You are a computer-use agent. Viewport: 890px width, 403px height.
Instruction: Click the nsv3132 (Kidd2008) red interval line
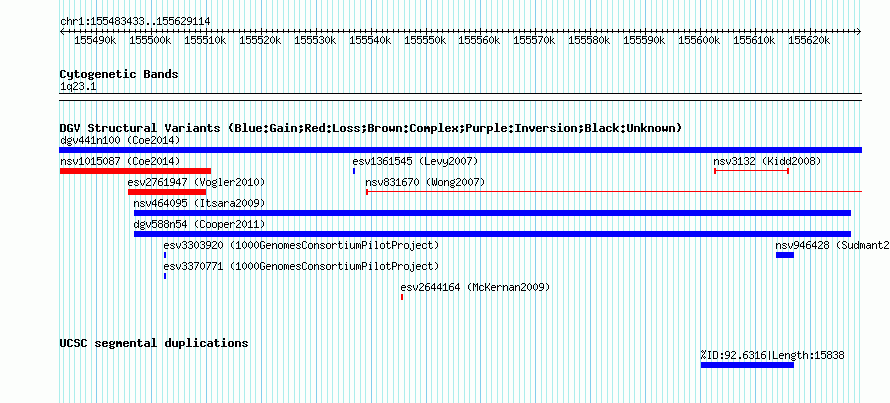[752, 171]
